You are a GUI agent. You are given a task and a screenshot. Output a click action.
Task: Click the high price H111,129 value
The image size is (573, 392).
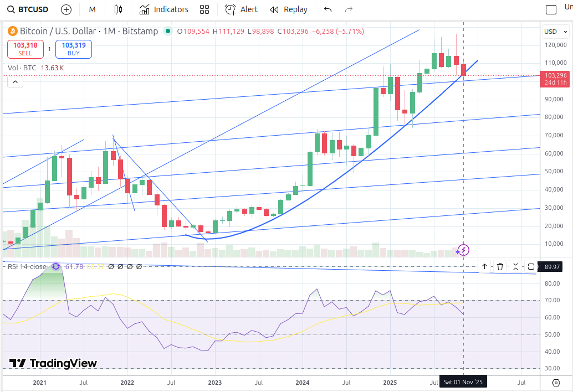[x=228, y=32]
